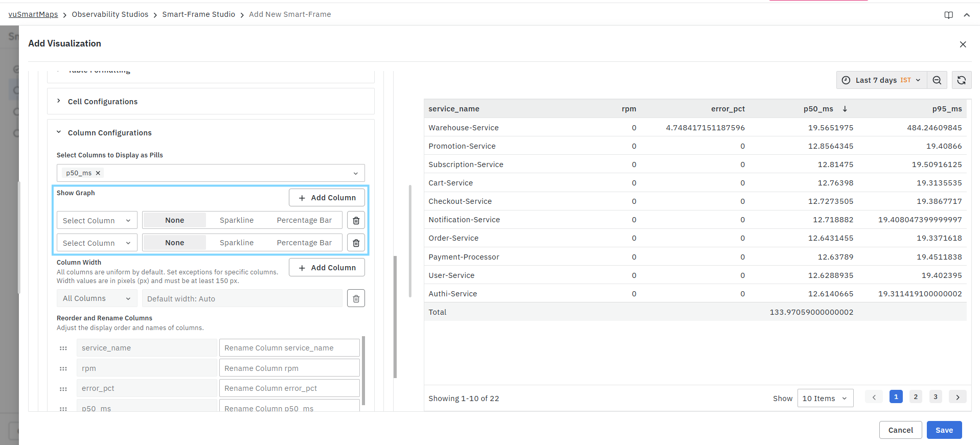The width and height of the screenshot is (980, 445).
Task: Click the zoom out time range icon
Action: (x=937, y=80)
